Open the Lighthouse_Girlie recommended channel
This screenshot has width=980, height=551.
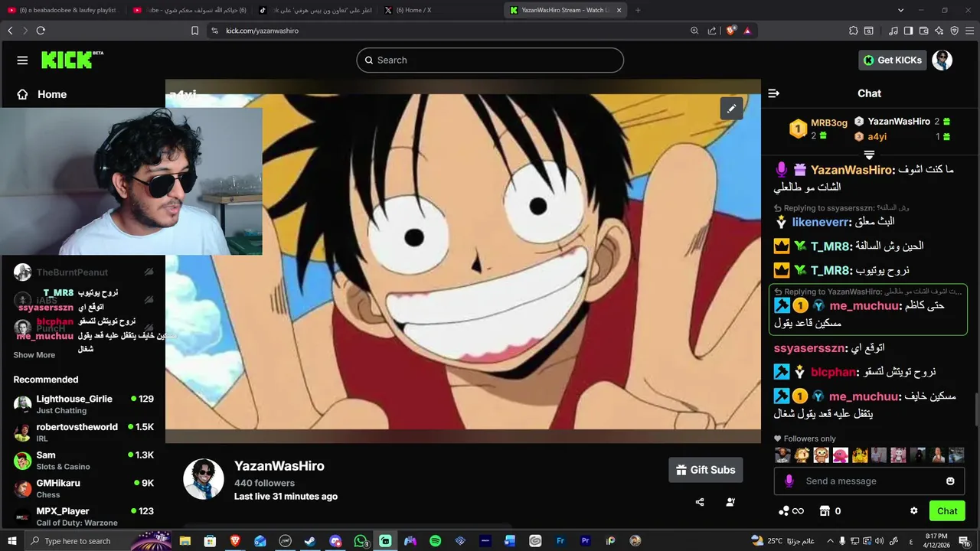[x=83, y=404]
